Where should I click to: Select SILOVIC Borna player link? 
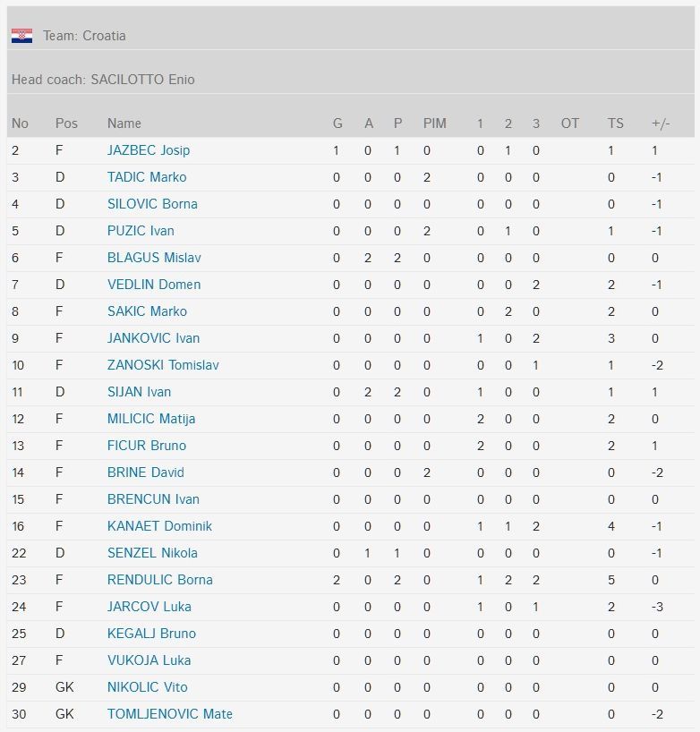[x=152, y=204]
